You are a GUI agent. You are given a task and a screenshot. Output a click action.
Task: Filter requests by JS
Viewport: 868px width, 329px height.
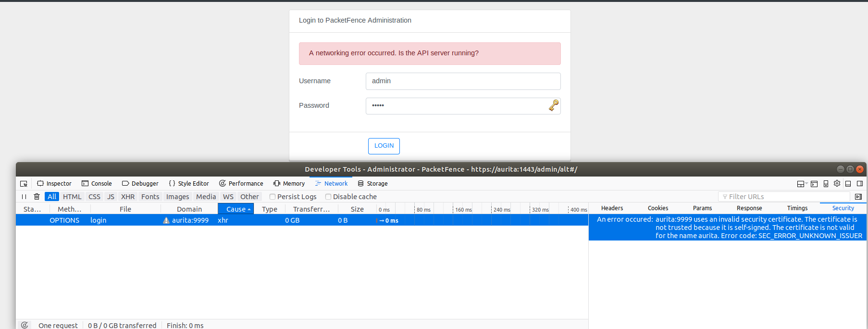tap(111, 197)
